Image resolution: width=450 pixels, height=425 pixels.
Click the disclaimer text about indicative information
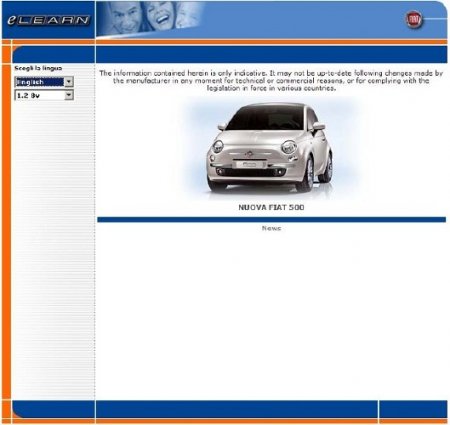(x=271, y=81)
